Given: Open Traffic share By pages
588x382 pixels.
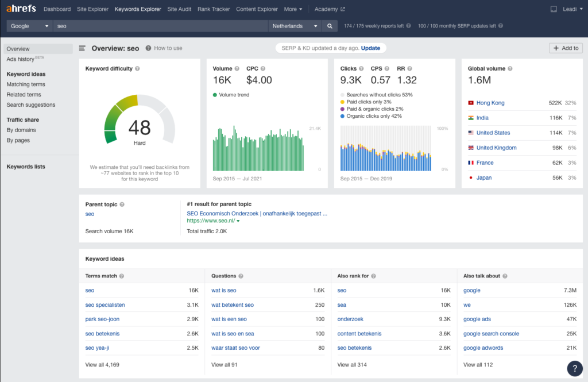Looking at the screenshot, I should (x=18, y=140).
